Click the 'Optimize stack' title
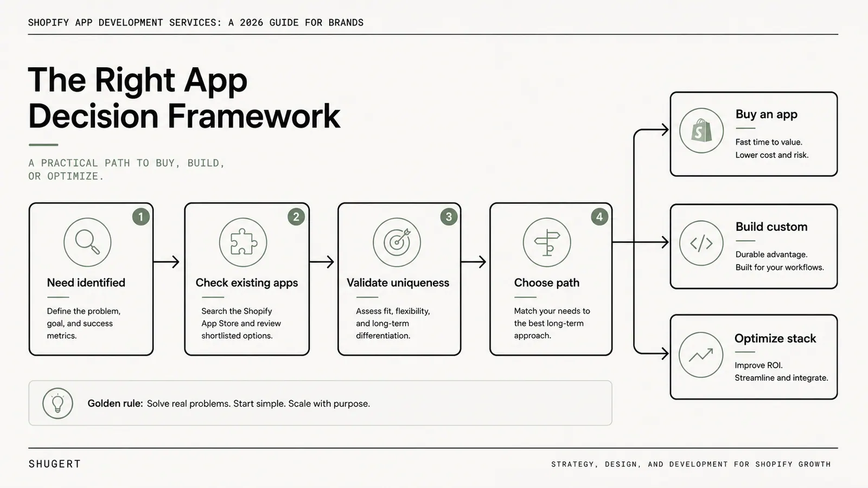The image size is (868, 488). (x=775, y=338)
